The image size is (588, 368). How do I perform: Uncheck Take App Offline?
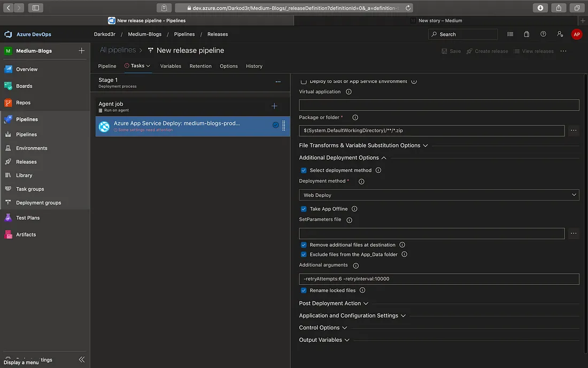click(304, 209)
